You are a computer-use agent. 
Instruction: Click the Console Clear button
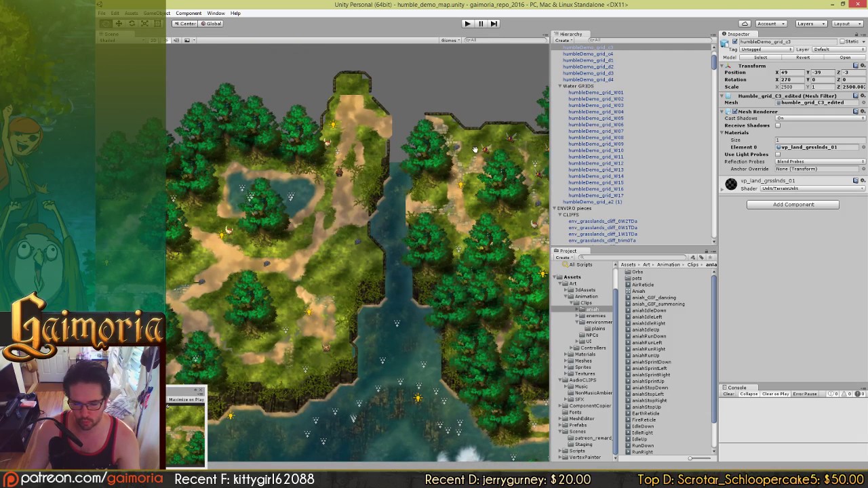tap(728, 394)
